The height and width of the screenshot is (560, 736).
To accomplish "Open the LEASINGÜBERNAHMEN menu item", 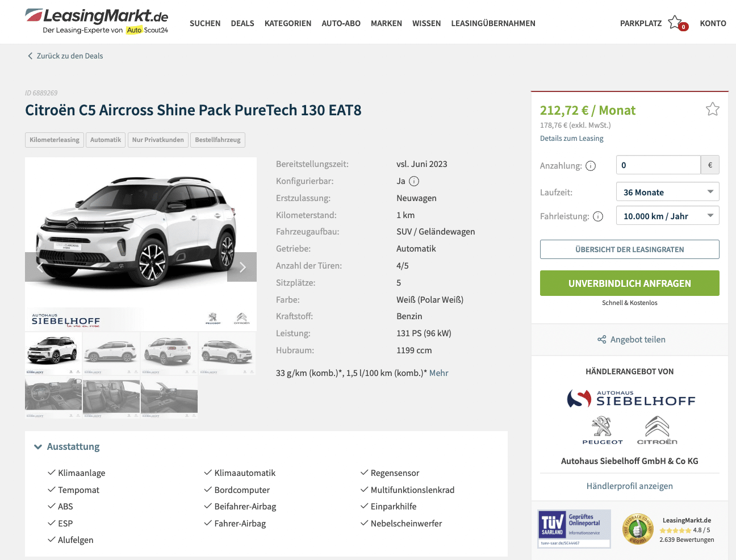I will pyautogui.click(x=493, y=23).
